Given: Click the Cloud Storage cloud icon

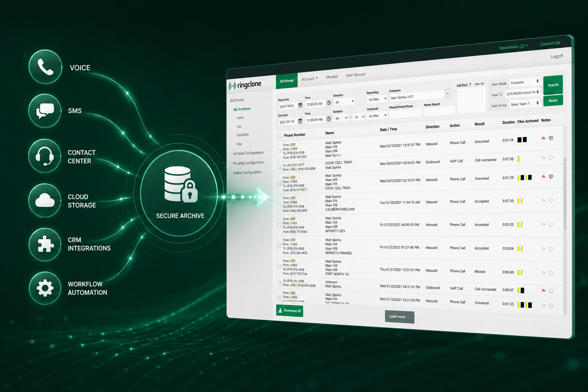Looking at the screenshot, I should pos(45,200).
